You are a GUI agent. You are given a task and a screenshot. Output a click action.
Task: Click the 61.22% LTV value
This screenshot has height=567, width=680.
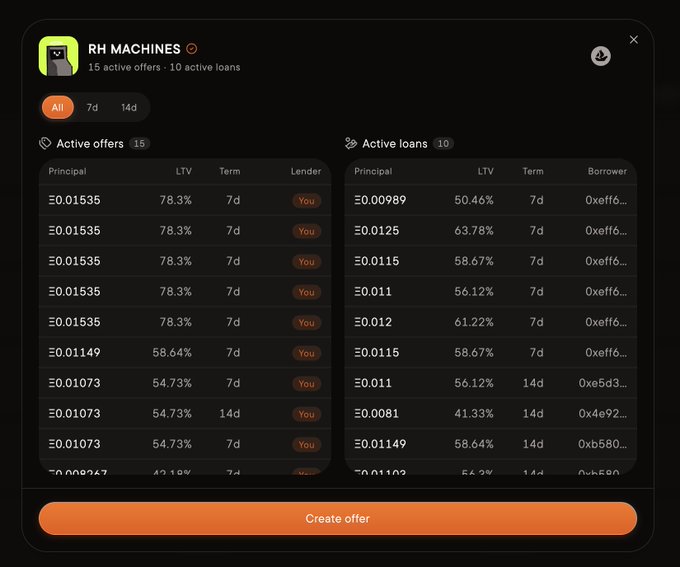click(x=474, y=322)
